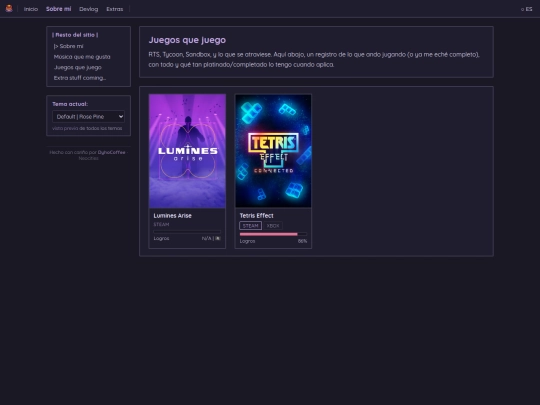Click "Extra stuff coming..." sidebar link

coord(80,78)
